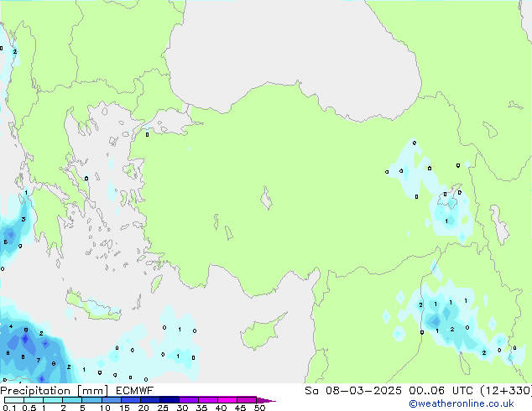Select the 5–10 mm legend swatch
Image resolution: width=532 pixels, height=411 pixels.
click(x=91, y=400)
